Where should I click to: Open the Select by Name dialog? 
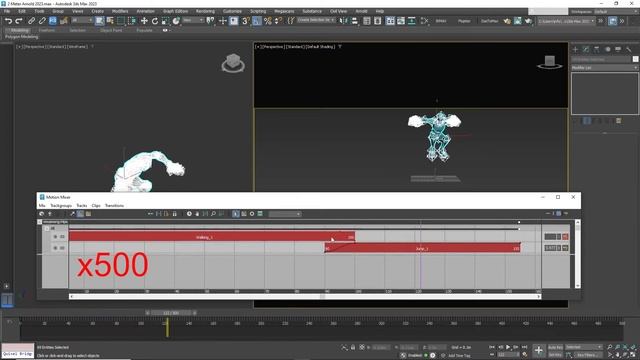[x=110, y=21]
